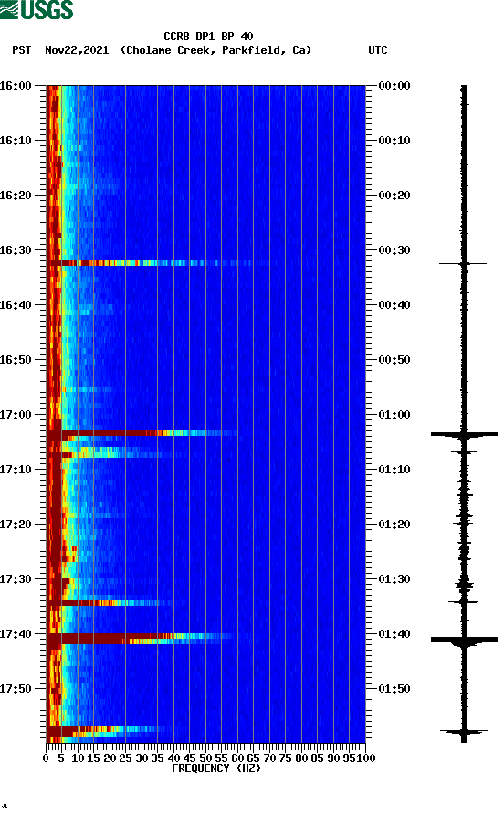
Task: Click the '17:00' PST time label
Action: [x=16, y=415]
